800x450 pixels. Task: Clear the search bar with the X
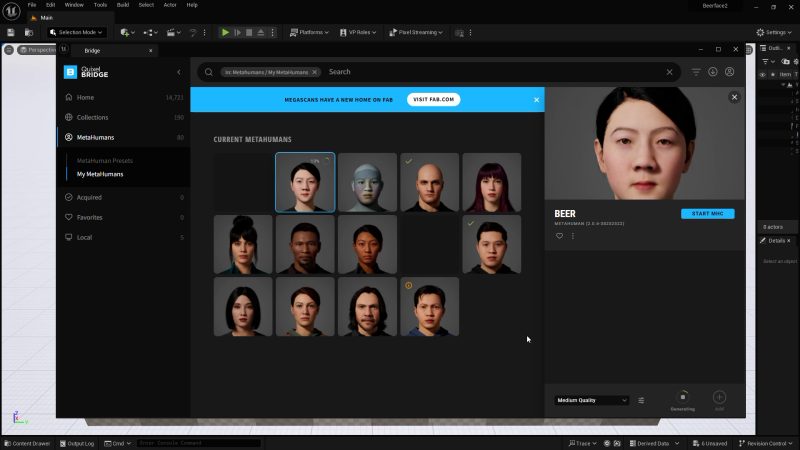coord(669,72)
